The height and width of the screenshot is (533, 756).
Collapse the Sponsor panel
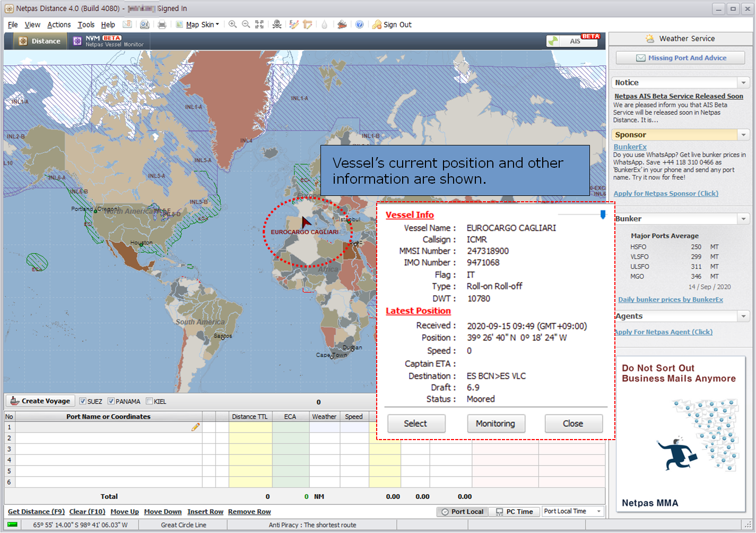744,135
